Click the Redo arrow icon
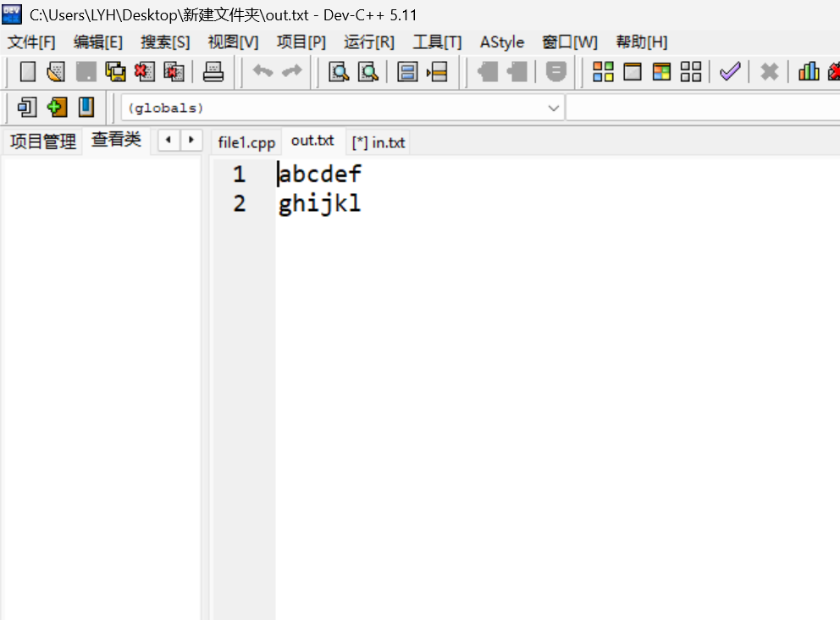 pos(292,71)
